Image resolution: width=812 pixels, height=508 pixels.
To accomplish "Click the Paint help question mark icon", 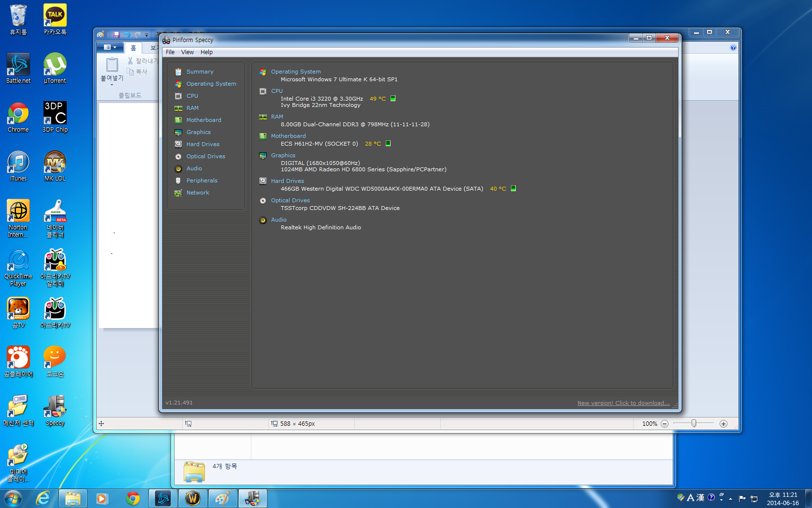I will coord(733,47).
